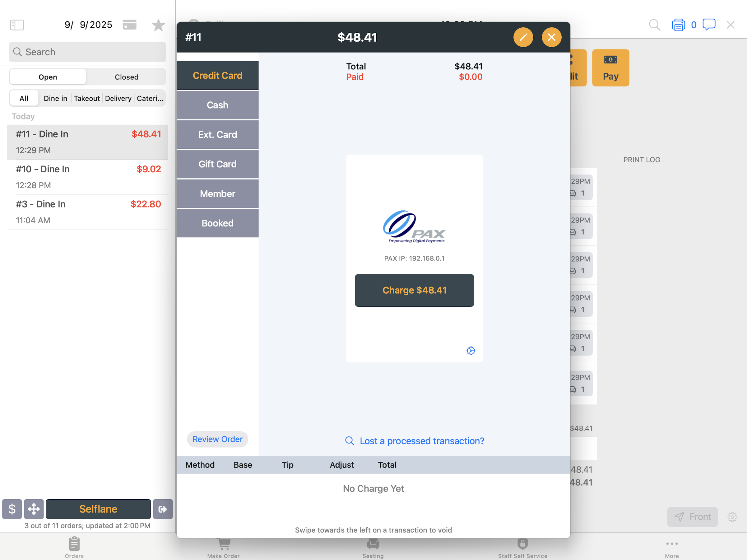Open the sidebar toggle at top left
Image resolution: width=747 pixels, height=560 pixels.
point(17,25)
